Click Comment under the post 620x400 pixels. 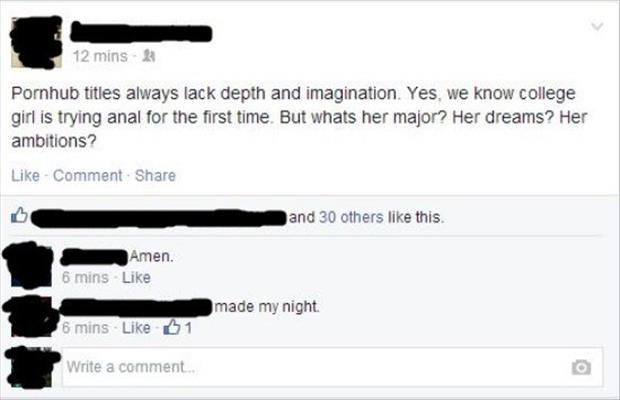coord(87,175)
